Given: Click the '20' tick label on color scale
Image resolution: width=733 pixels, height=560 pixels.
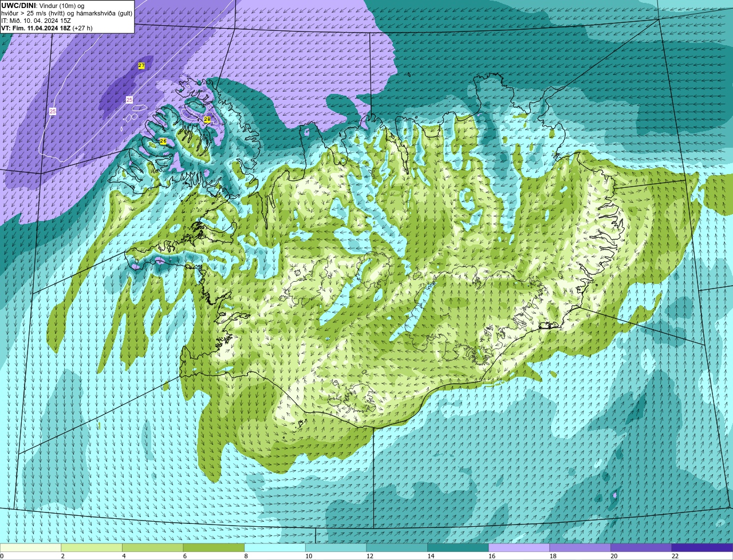Looking at the screenshot, I should pyautogui.click(x=614, y=556).
